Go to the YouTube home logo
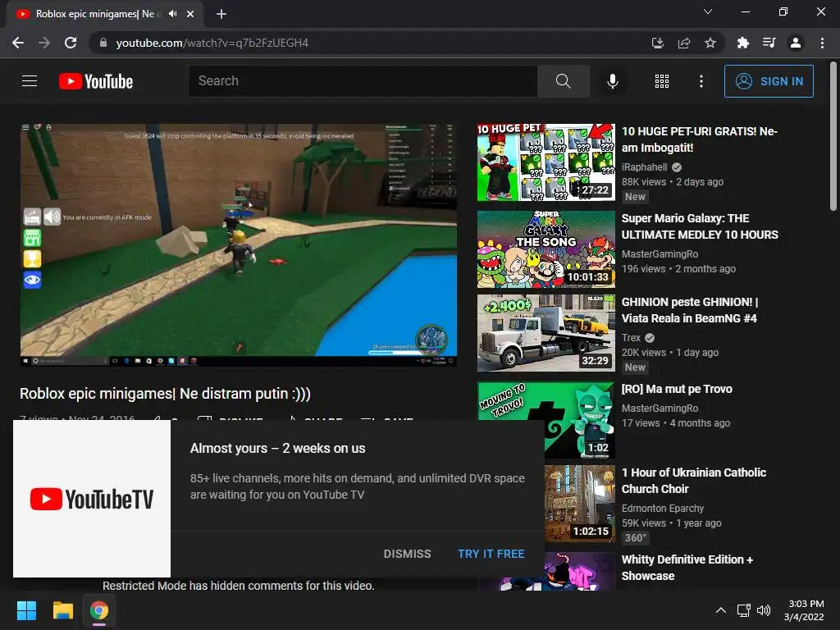This screenshot has width=840, height=630. coord(96,81)
